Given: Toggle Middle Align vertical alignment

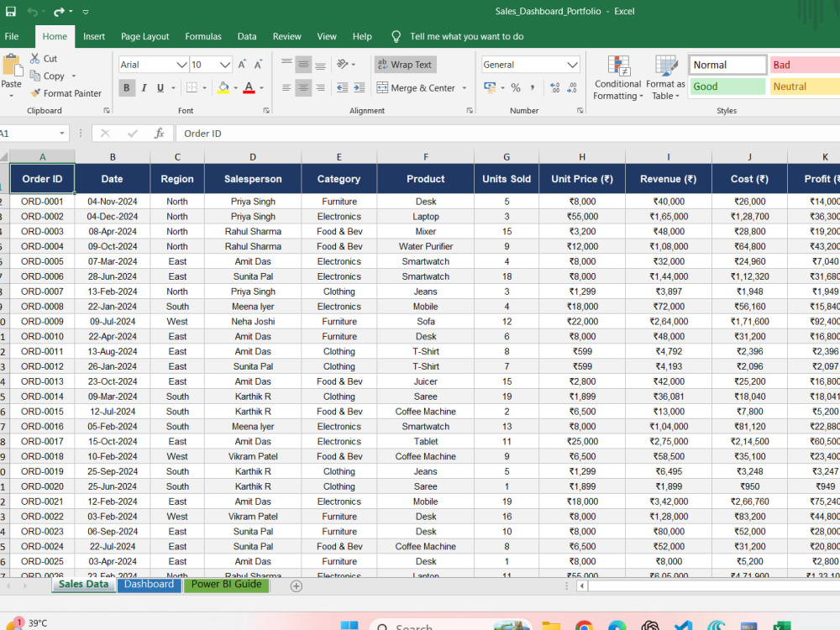Looking at the screenshot, I should click(x=303, y=65).
